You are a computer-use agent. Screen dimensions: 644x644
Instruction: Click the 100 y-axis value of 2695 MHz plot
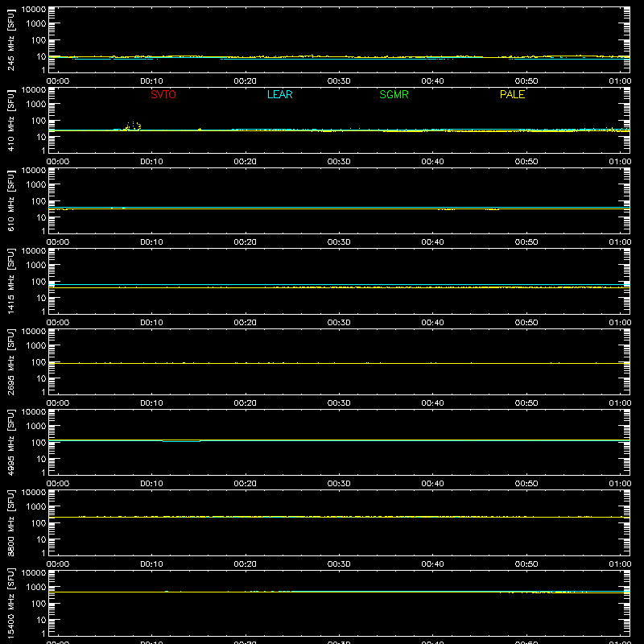39,361
